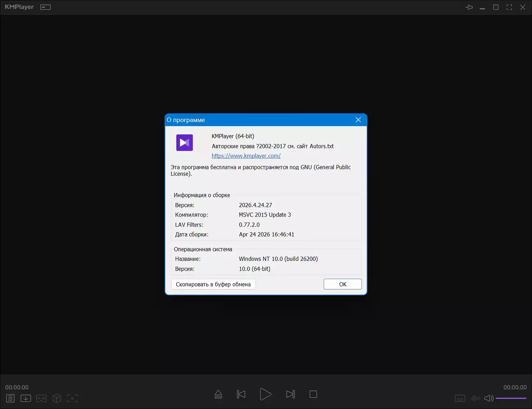Click the screen capture frame icon

pos(72,398)
